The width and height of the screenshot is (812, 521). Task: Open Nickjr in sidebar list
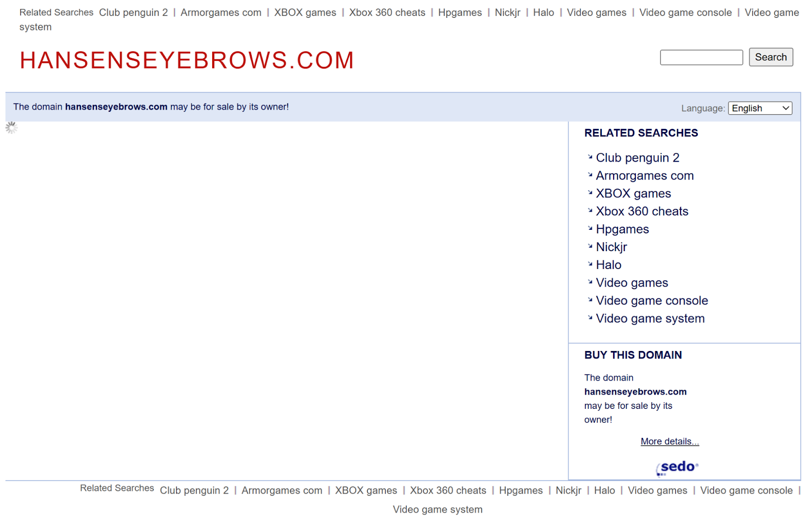click(612, 247)
